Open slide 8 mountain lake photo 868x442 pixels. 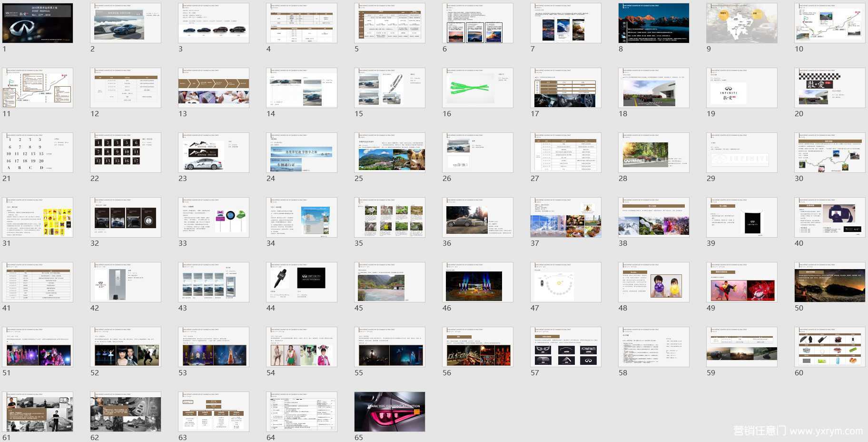click(654, 23)
